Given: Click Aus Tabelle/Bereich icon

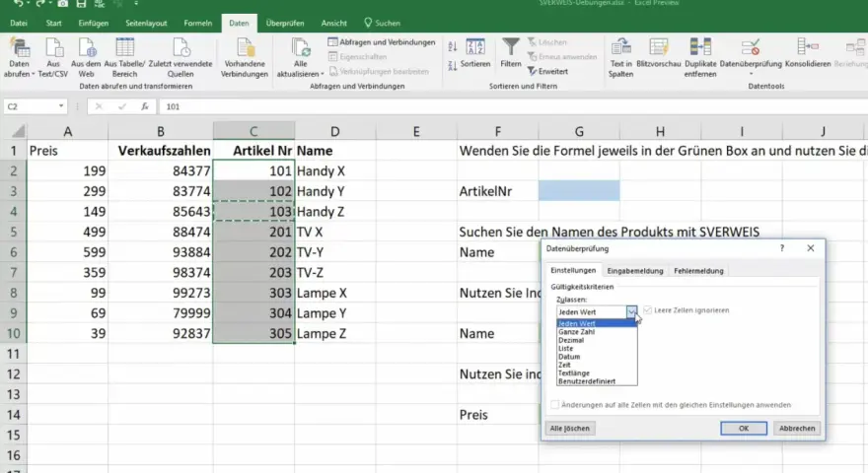Looking at the screenshot, I should (124, 48).
